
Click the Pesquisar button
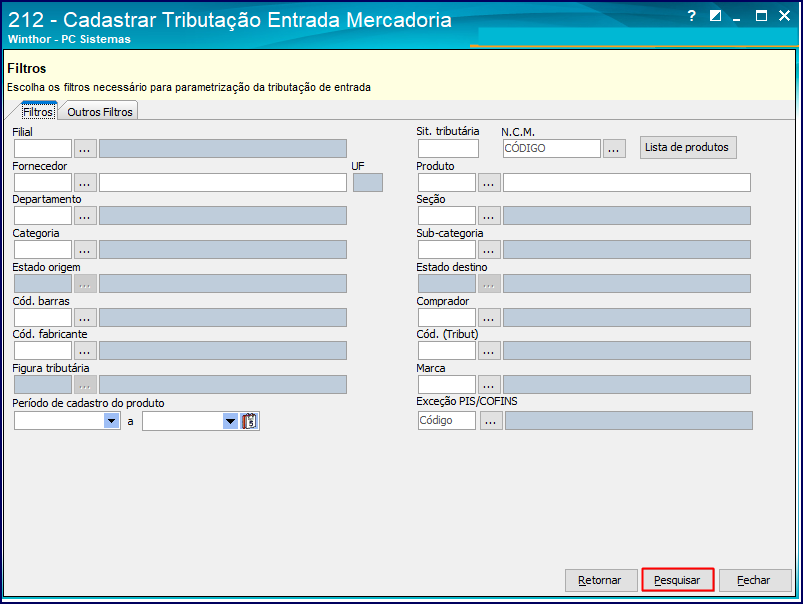pyautogui.click(x=678, y=580)
